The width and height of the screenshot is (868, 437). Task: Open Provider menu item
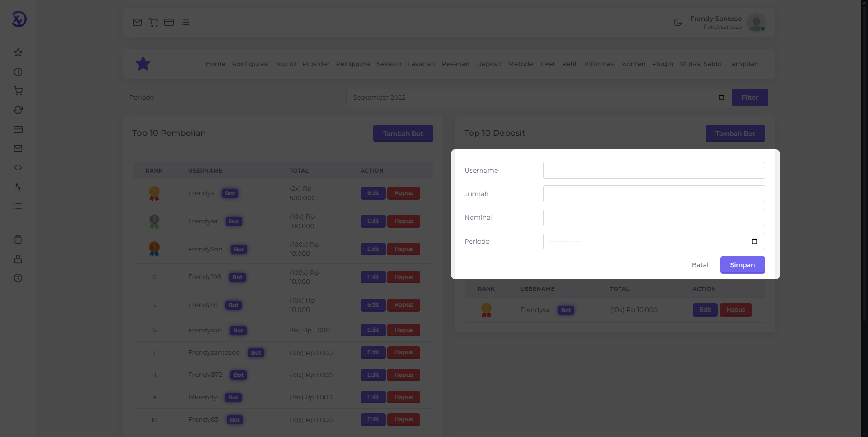(x=316, y=64)
